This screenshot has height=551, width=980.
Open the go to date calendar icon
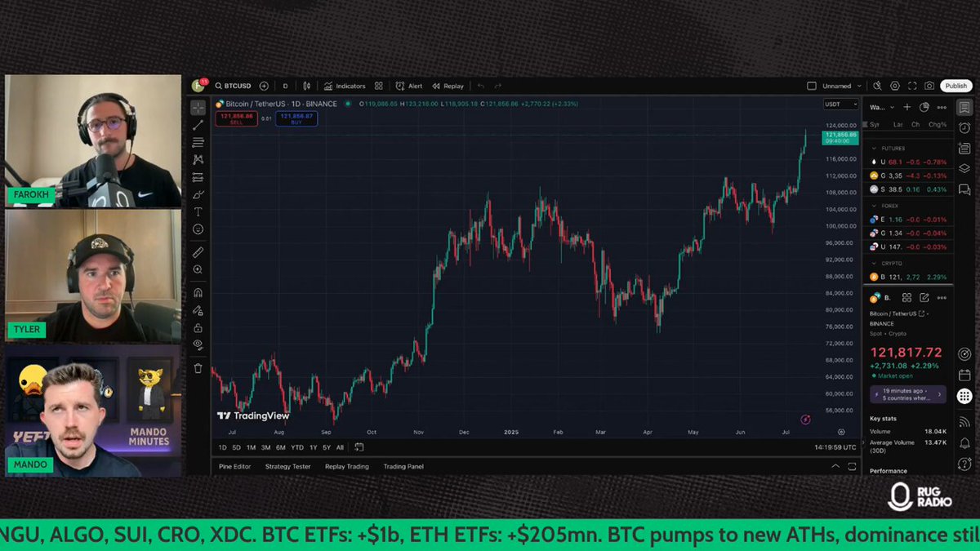click(x=359, y=447)
